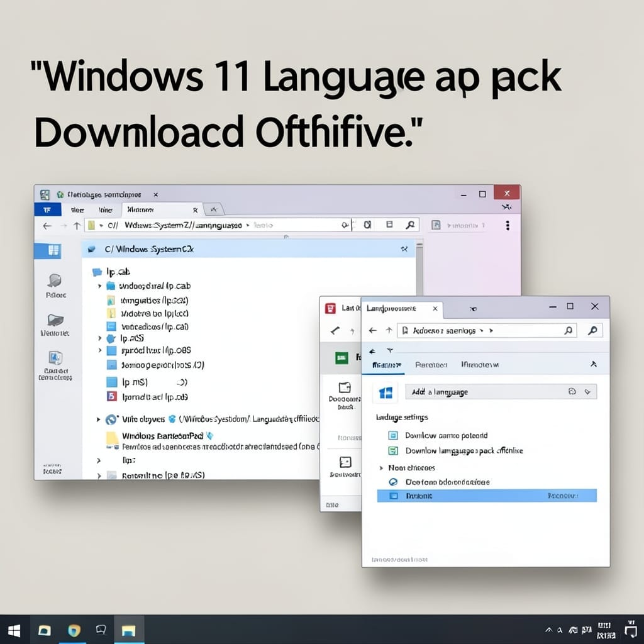Expand the Vilie olnpves tree entry
The height and width of the screenshot is (644, 644).
click(x=98, y=419)
